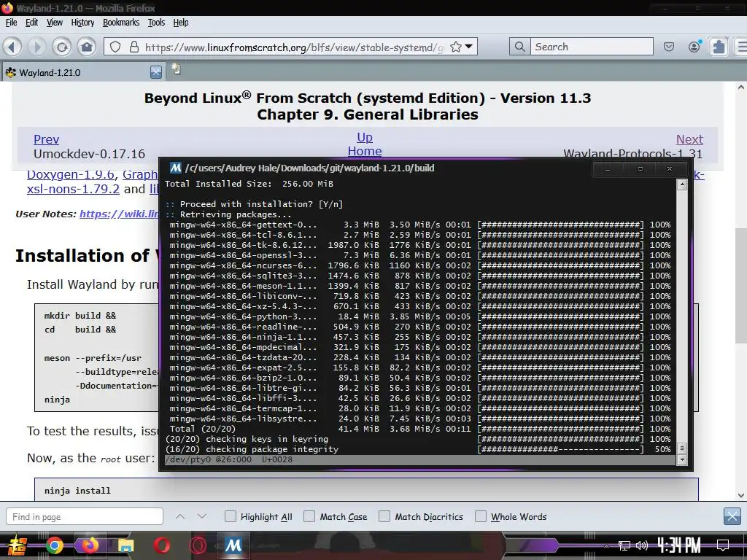Open the URL bar history dropdown
Image resolution: width=747 pixels, height=560 pixels.
469,47
